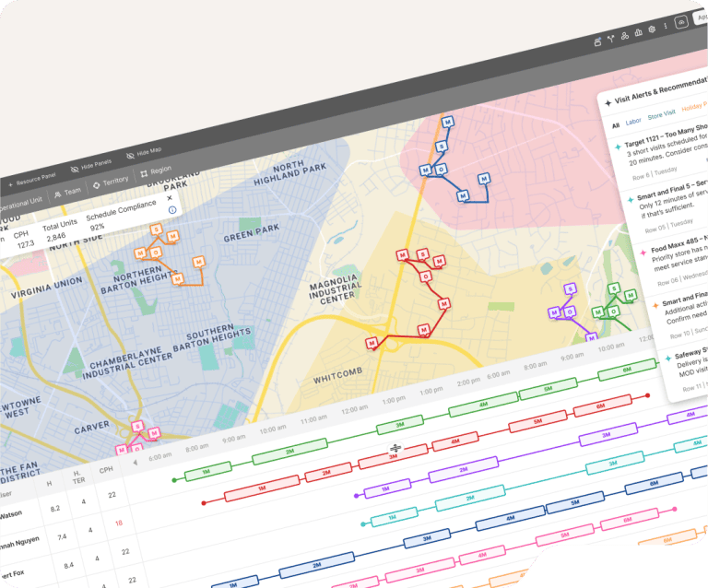The height and width of the screenshot is (588, 708).
Task: Select the red 2M timeline block
Action: (328, 472)
